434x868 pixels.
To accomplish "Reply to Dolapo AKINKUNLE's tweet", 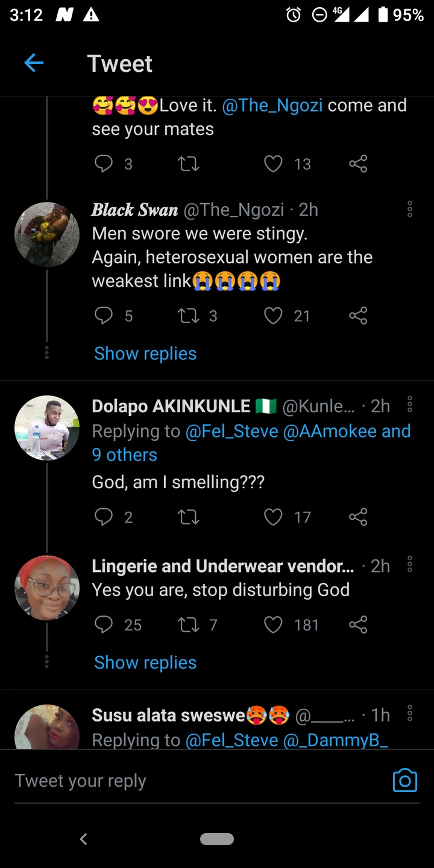I will tap(104, 517).
